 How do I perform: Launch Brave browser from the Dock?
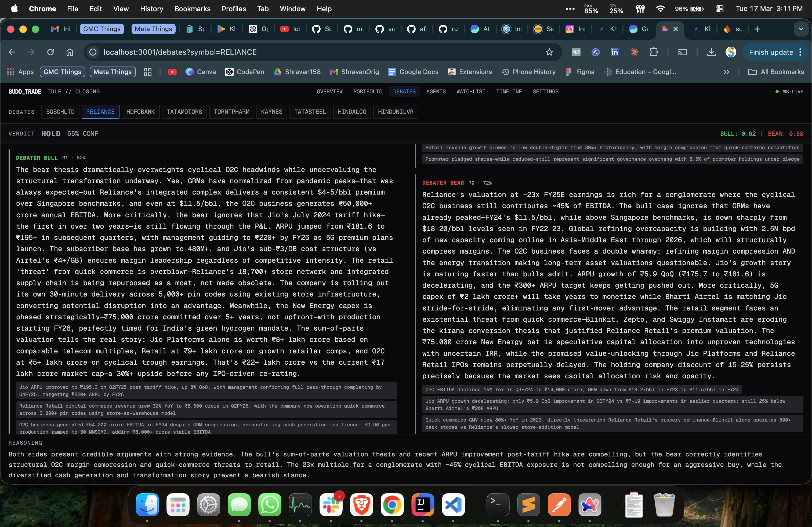tap(361, 504)
